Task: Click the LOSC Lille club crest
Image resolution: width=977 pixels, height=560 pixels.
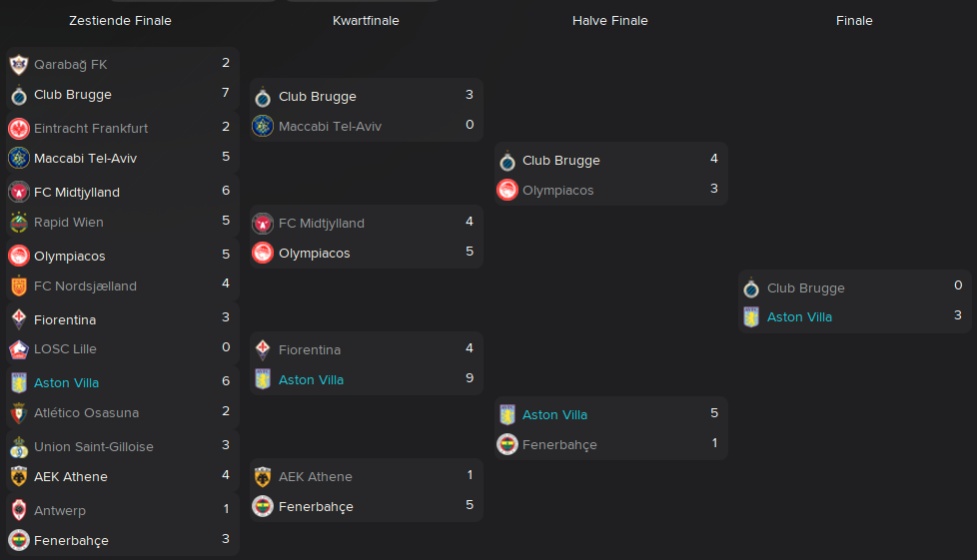Action: click(19, 349)
